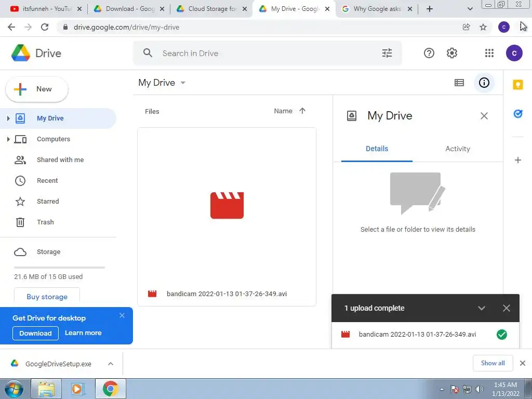
Task: Click the volume speaker tray icon
Action: [479, 389]
